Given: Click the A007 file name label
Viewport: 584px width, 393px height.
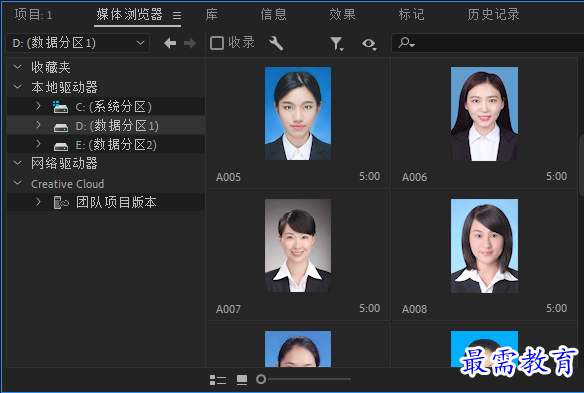Looking at the screenshot, I should click(228, 309).
